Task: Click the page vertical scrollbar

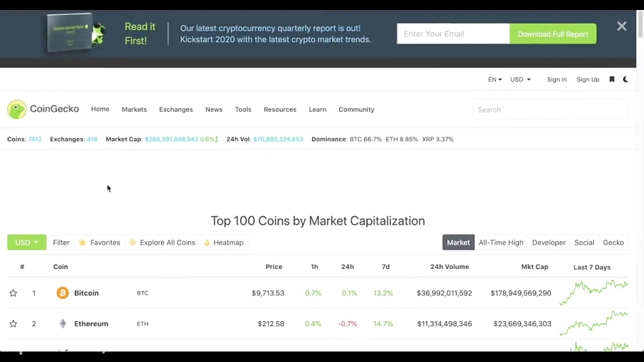Action: click(640, 24)
